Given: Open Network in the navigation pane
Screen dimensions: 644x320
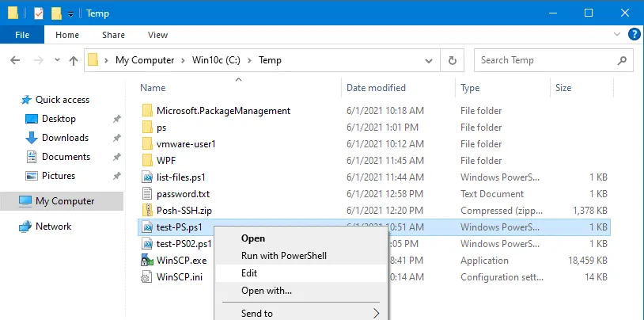Looking at the screenshot, I should point(53,227).
